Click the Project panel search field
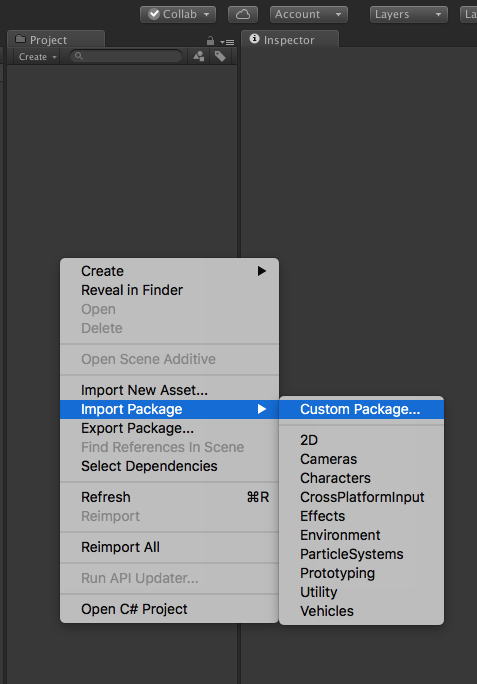477x684 pixels. click(126, 56)
